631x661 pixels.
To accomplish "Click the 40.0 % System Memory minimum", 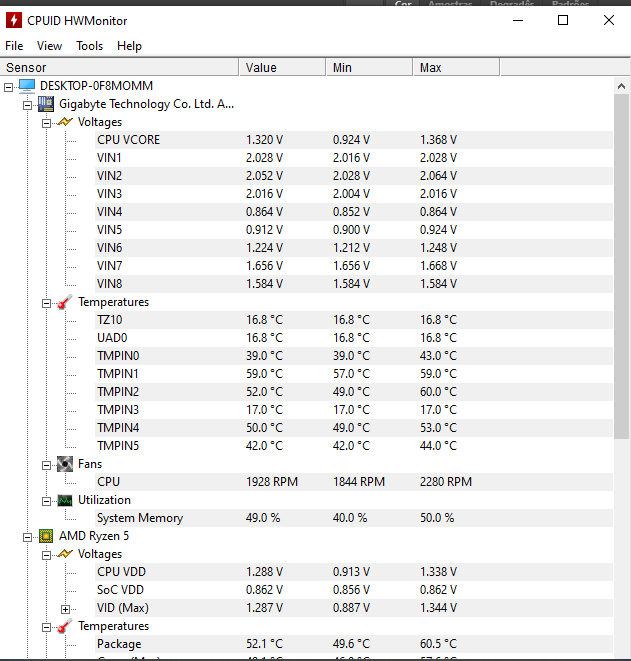I will (x=350, y=518).
